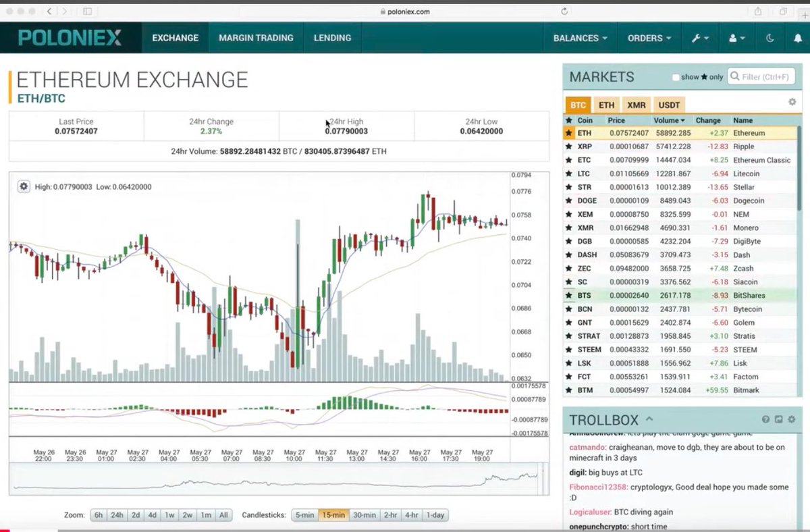Star the ETC market row
Viewport: 810px width, 532px height.
tap(569, 160)
